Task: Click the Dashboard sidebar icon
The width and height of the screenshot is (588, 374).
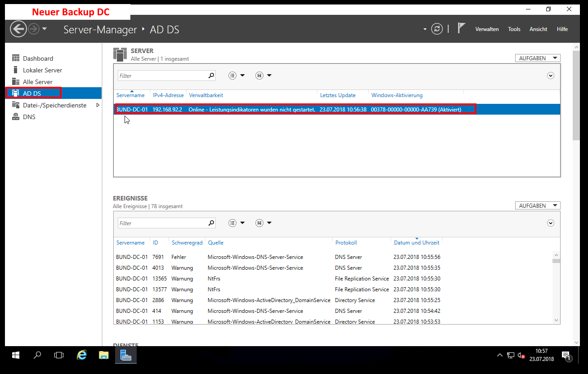Action: coord(16,58)
